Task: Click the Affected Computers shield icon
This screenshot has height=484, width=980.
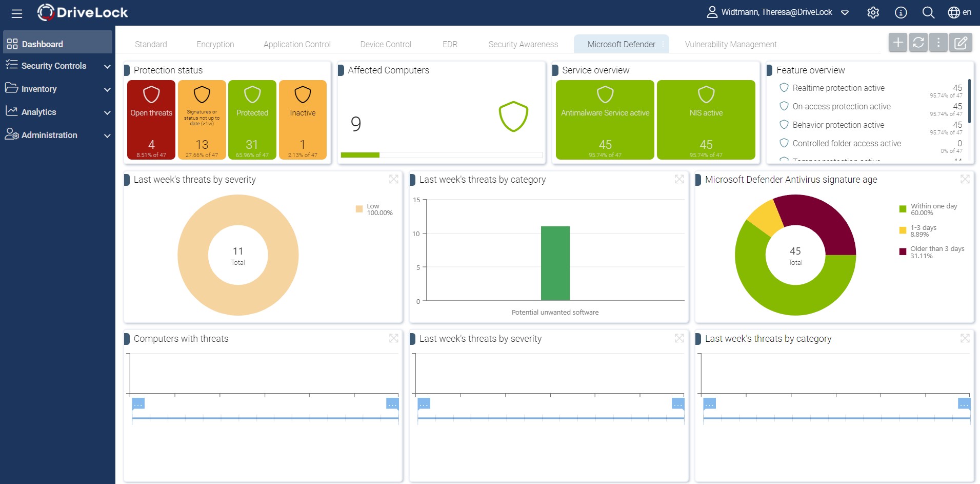Action: (513, 117)
